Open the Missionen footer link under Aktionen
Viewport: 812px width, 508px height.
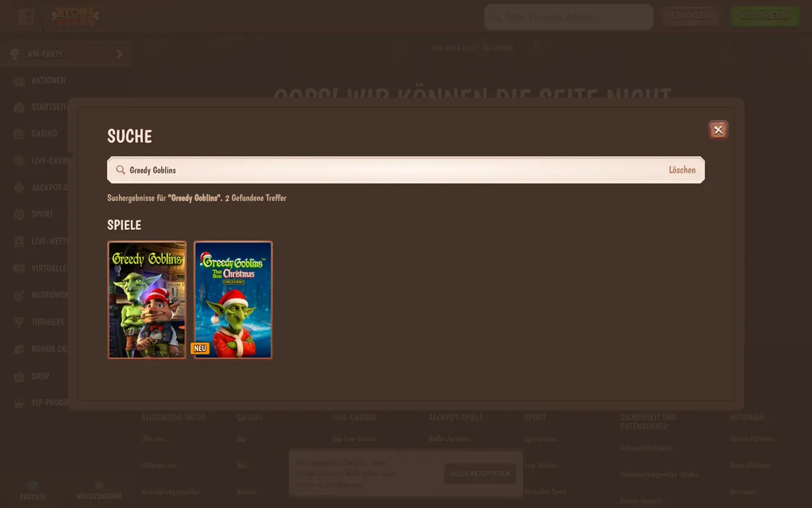tap(743, 492)
